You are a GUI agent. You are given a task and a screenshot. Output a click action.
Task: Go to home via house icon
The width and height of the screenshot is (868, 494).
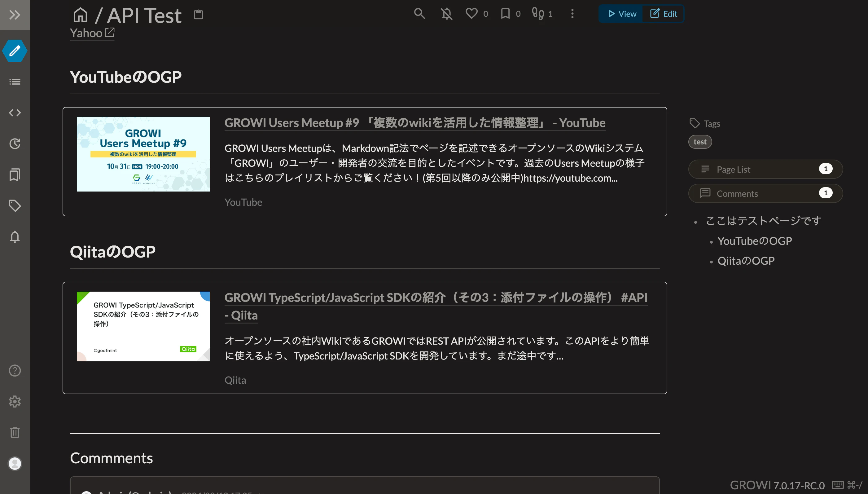pyautogui.click(x=80, y=15)
